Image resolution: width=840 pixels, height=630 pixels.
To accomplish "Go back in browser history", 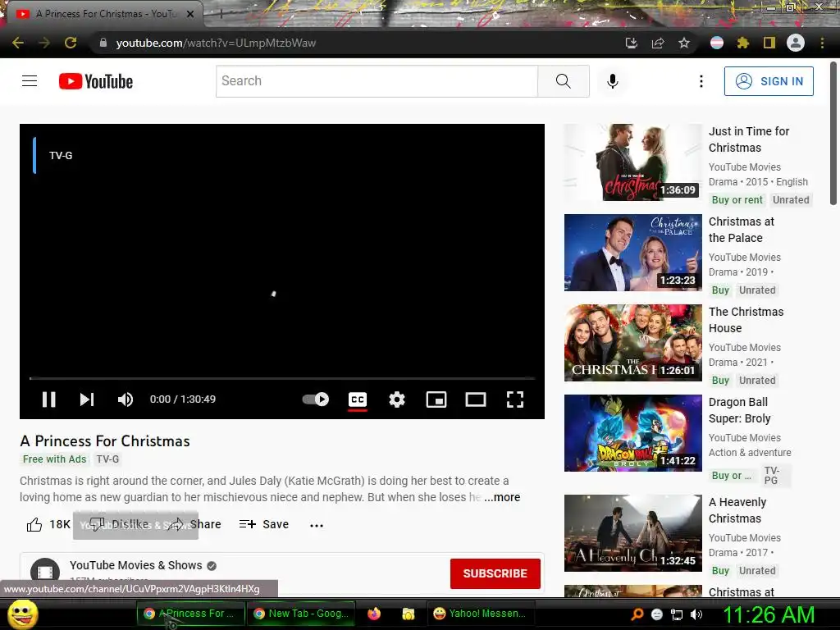I will 18,43.
